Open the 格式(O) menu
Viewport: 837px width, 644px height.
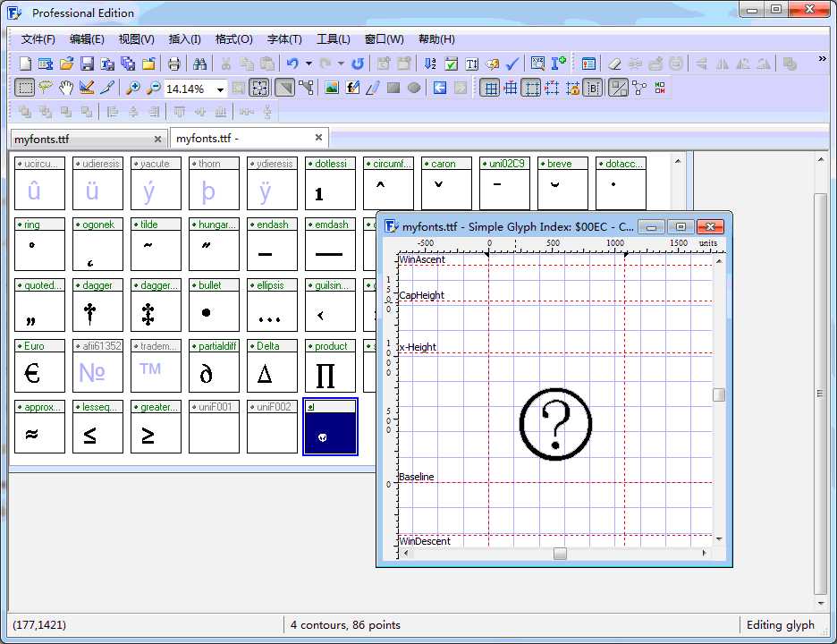point(233,39)
